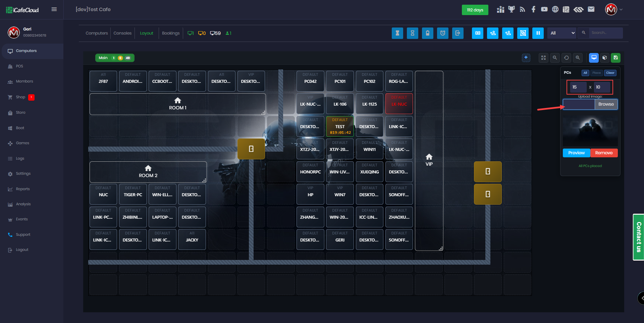
Task: Expand the user avatar menu
Action: point(614,9)
